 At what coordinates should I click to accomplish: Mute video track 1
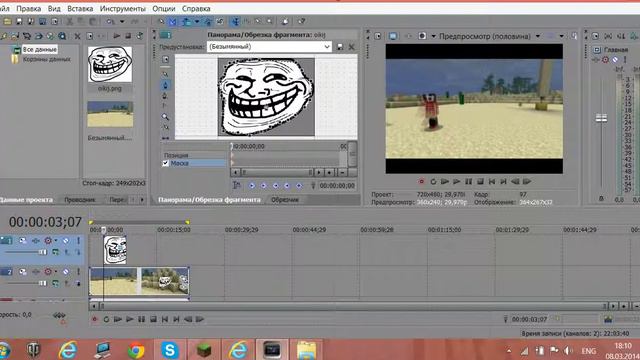pos(66,240)
